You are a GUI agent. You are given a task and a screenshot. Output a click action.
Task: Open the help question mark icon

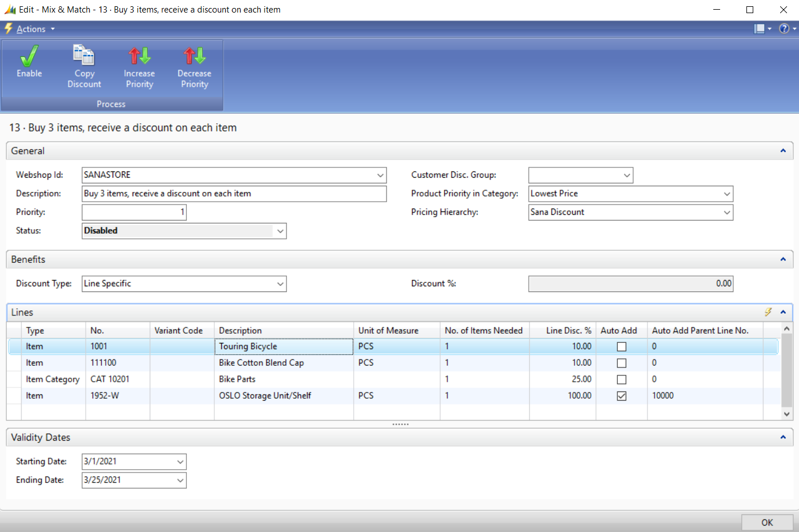coord(784,29)
